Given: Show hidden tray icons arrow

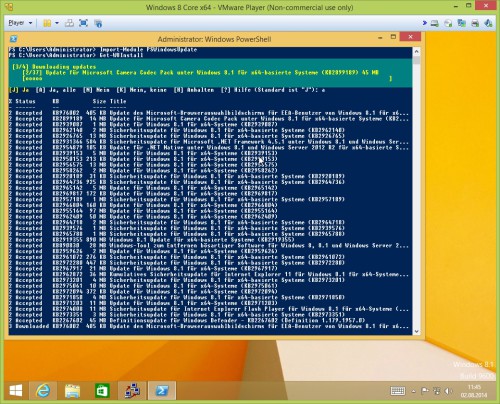Looking at the screenshot, I should 413,391.
